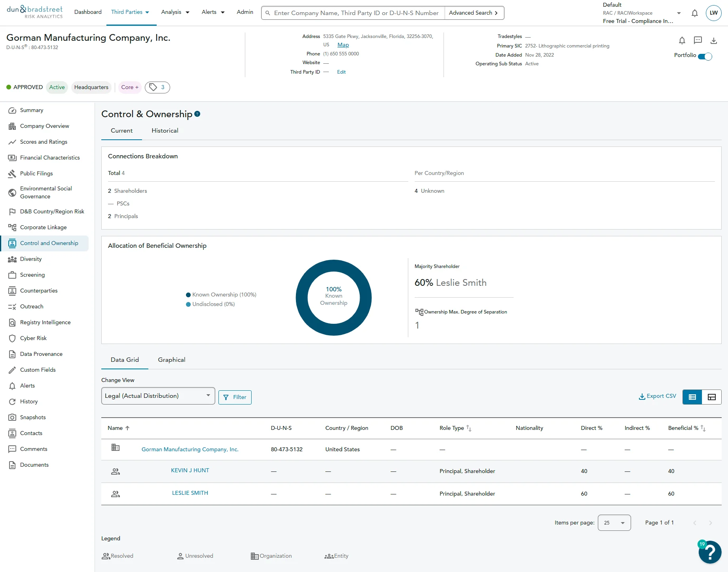The image size is (728, 572).
Task: Open Data Provenance in sidebar
Action: tap(41, 354)
